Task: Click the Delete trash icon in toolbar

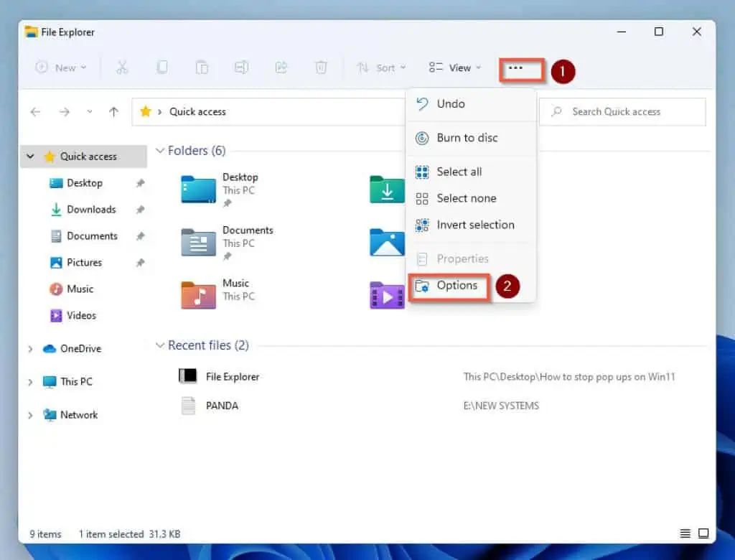Action: pyautogui.click(x=321, y=67)
